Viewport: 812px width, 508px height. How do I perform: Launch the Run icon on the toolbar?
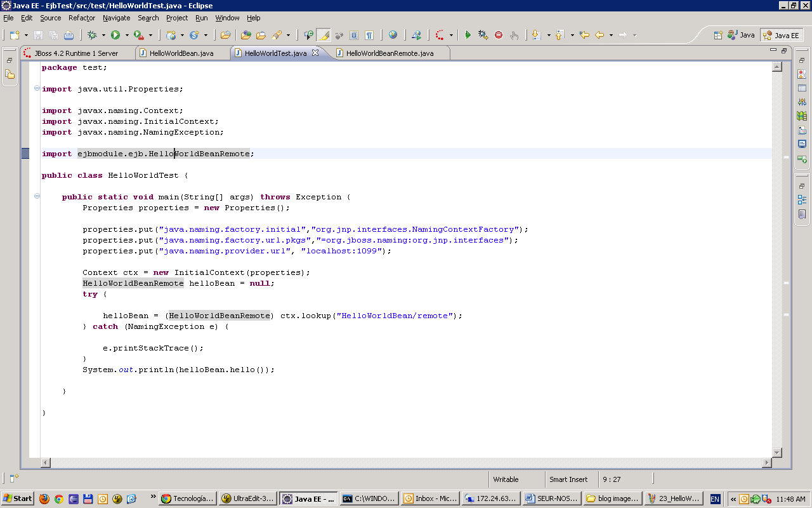pos(115,35)
